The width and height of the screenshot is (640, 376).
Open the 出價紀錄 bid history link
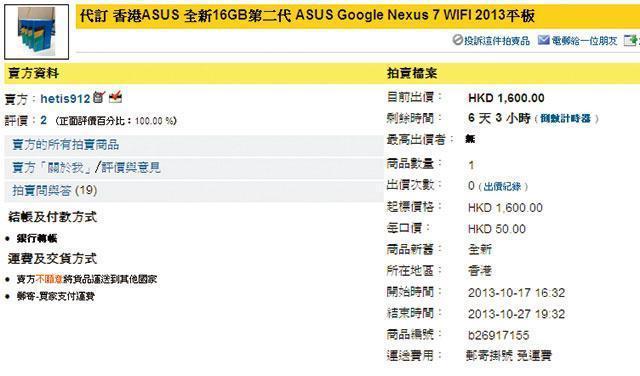pyautogui.click(x=502, y=187)
